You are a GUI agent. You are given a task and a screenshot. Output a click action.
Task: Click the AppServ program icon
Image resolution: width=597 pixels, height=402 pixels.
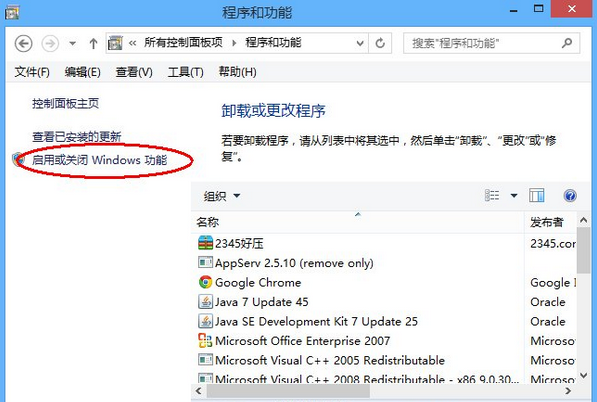pos(205,262)
